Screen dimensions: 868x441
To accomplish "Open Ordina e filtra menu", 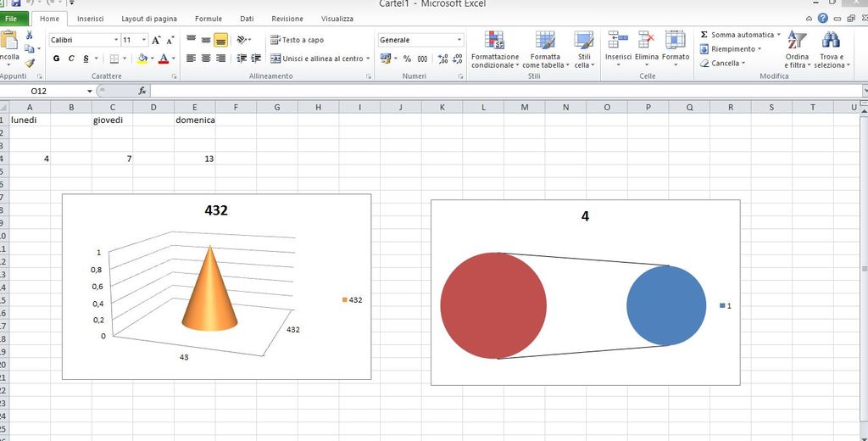I will pos(797,50).
